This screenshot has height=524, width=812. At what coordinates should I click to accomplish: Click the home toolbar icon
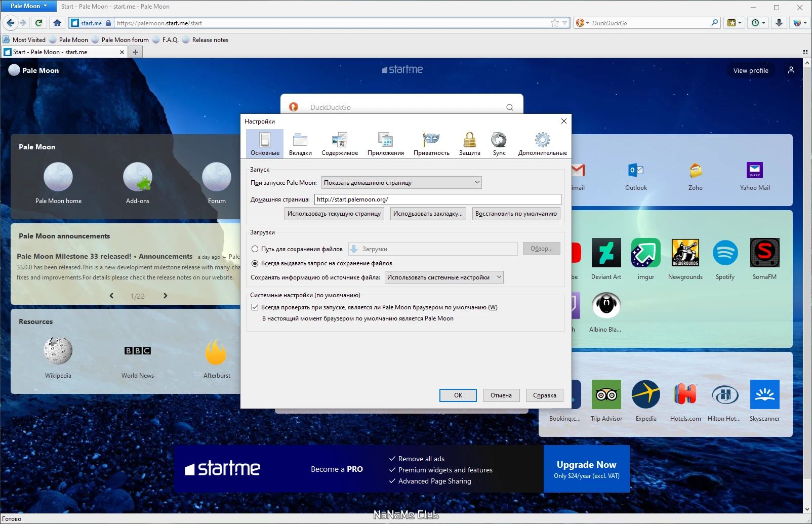point(57,23)
